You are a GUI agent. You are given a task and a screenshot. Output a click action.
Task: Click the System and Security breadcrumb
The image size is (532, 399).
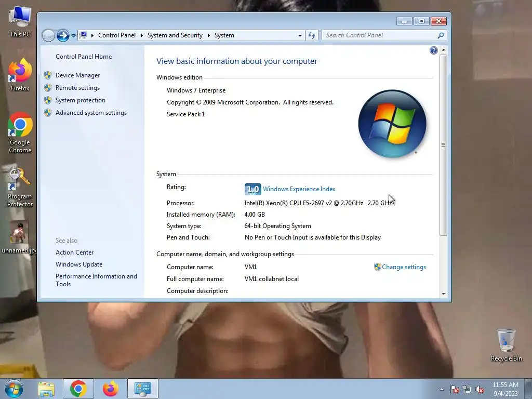175,35
